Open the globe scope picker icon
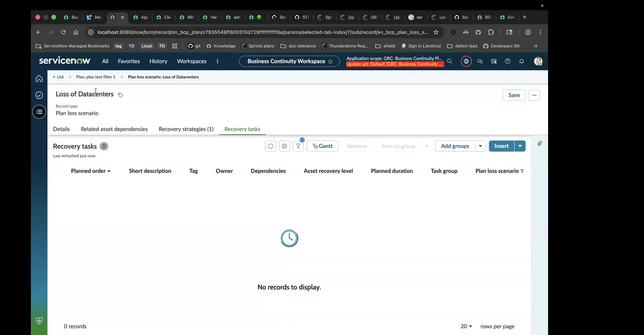 coord(466,61)
